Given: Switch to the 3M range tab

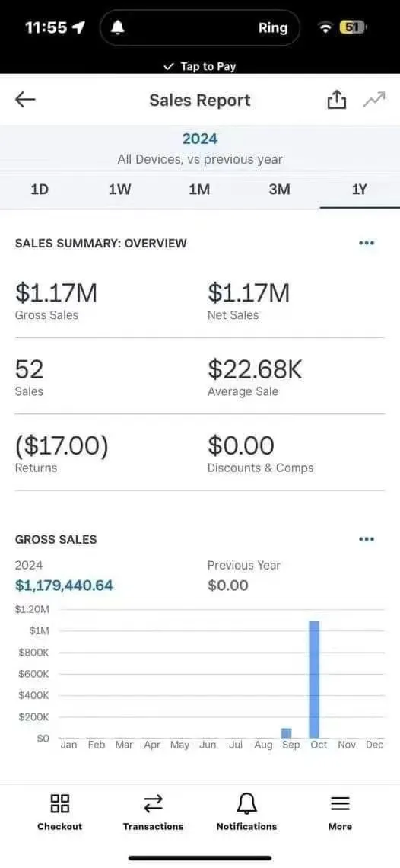Looking at the screenshot, I should point(279,190).
